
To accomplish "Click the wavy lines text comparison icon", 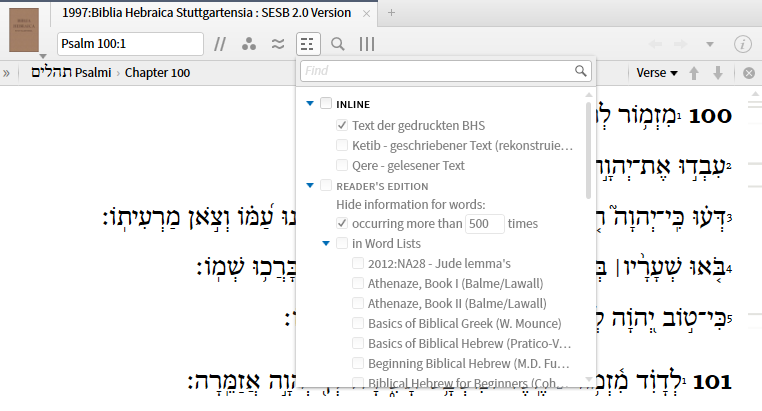I will (277, 44).
